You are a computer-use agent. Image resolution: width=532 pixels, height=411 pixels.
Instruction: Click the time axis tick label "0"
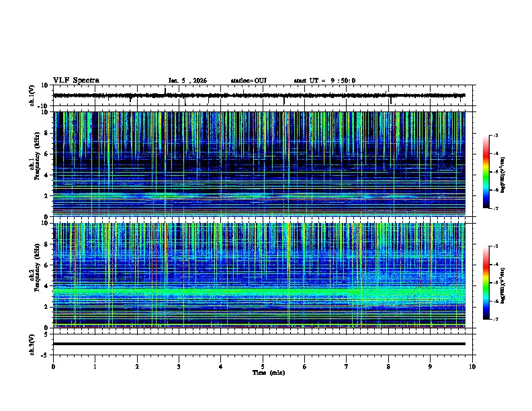click(x=53, y=367)
